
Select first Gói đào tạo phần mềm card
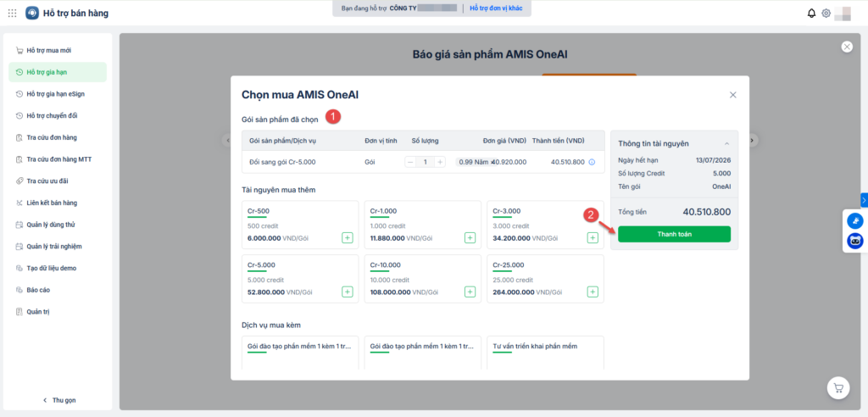301,353
